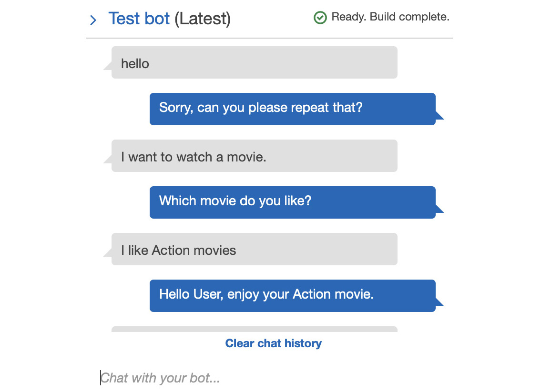Screen dimensions: 541x392
Task: Select the hello user message bubble
Action: 254,62
